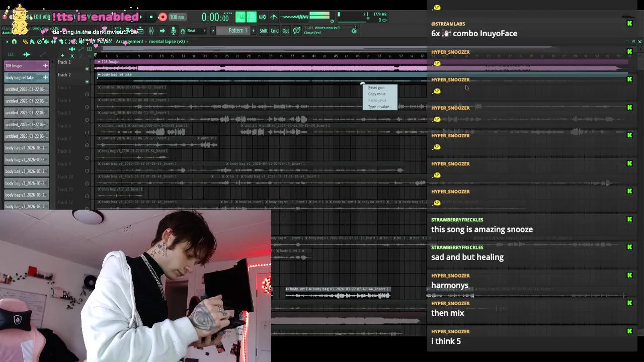Click the '6x combo InuyoFace' chat message
The width and height of the screenshot is (644, 362).
474,33
